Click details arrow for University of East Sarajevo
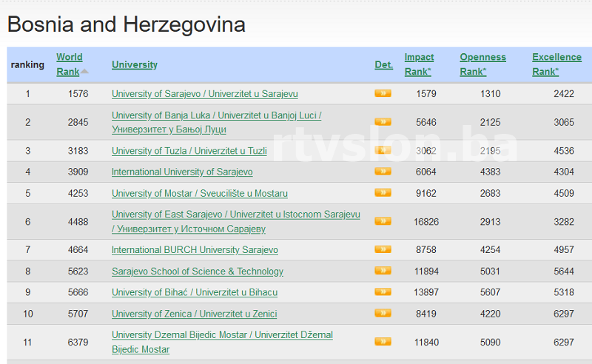This screenshot has width=592, height=364. pos(383,221)
